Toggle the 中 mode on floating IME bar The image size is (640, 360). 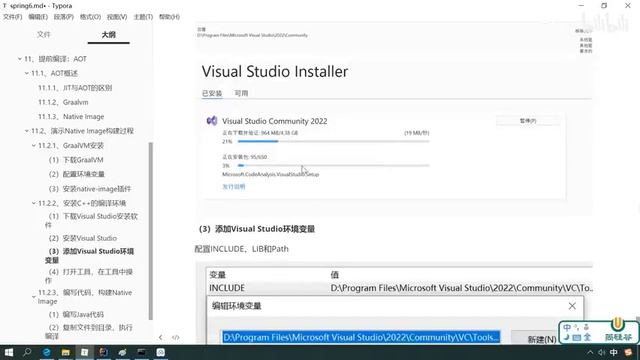coord(567,327)
